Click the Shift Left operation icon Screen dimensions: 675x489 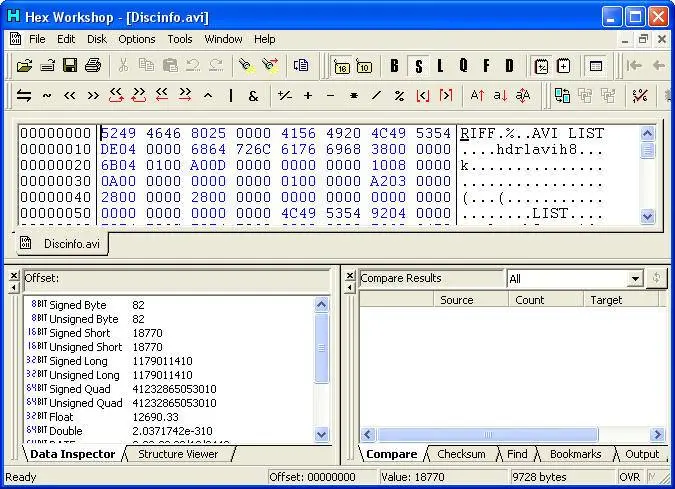coord(70,96)
